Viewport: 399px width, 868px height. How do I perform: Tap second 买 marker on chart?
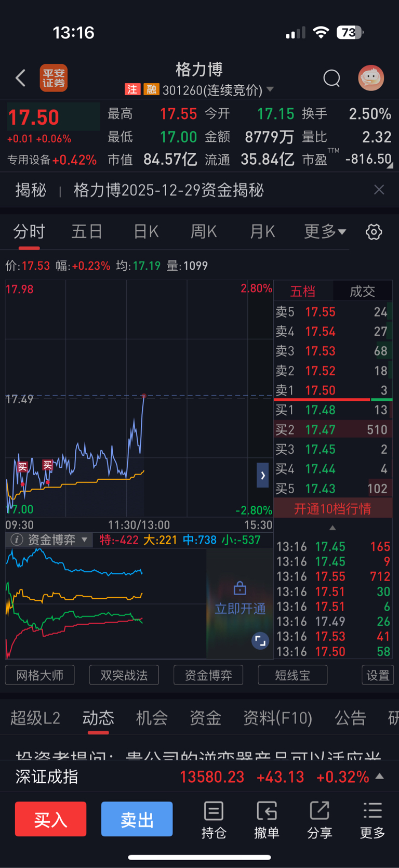click(47, 465)
